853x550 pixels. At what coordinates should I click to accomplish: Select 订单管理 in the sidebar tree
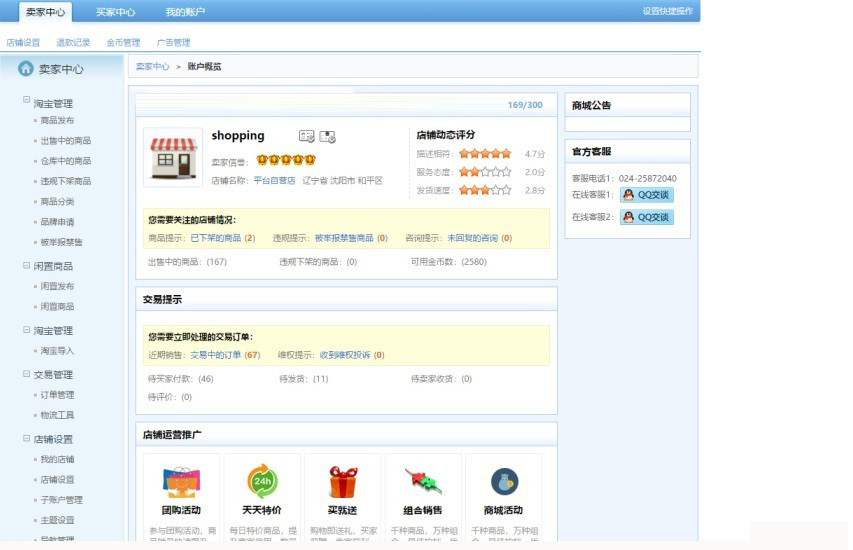coord(57,395)
